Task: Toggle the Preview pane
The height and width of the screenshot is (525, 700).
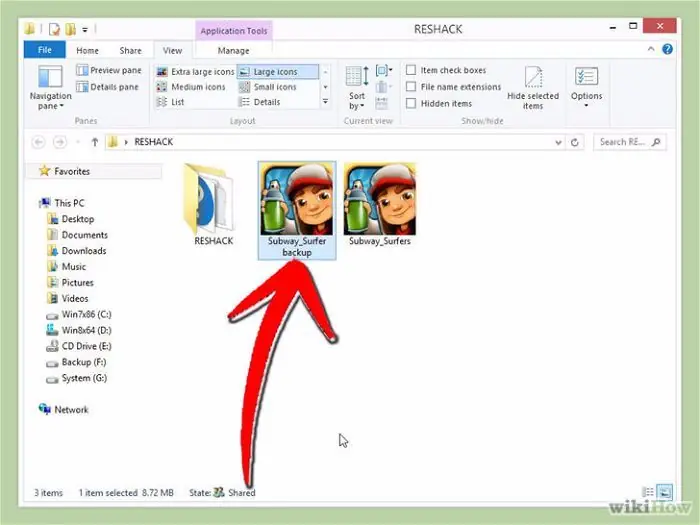Action: coord(109,71)
